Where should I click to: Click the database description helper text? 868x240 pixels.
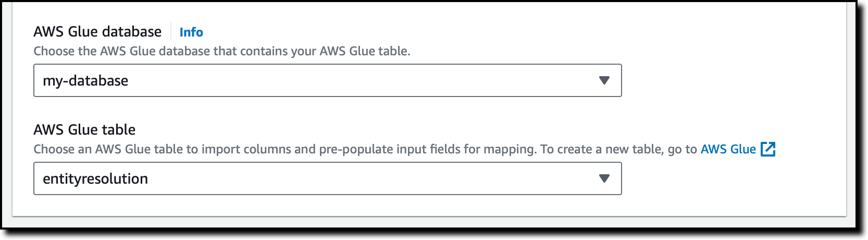221,51
